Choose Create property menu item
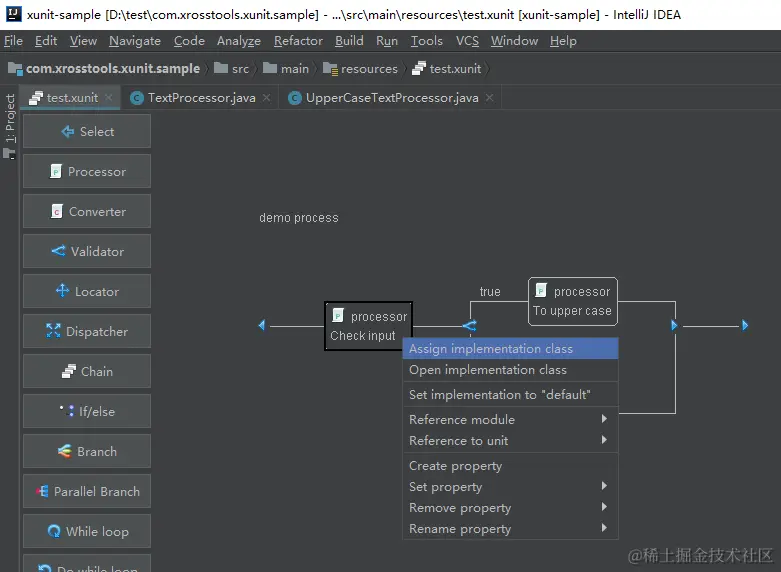This screenshot has width=781, height=572. (x=511, y=466)
